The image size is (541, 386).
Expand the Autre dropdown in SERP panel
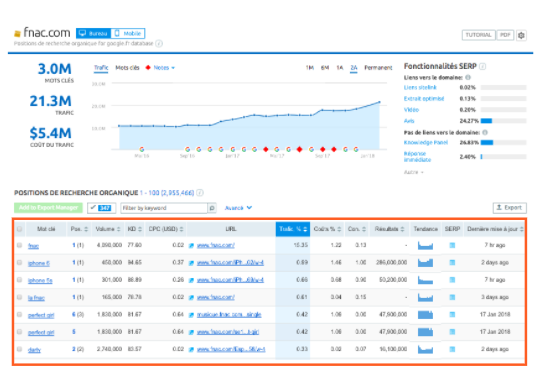413,172
